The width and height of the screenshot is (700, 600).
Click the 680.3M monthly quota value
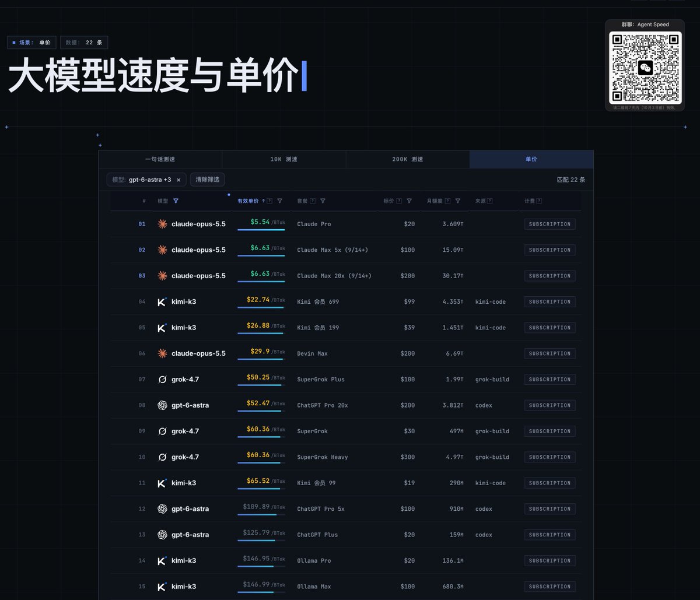(x=453, y=587)
